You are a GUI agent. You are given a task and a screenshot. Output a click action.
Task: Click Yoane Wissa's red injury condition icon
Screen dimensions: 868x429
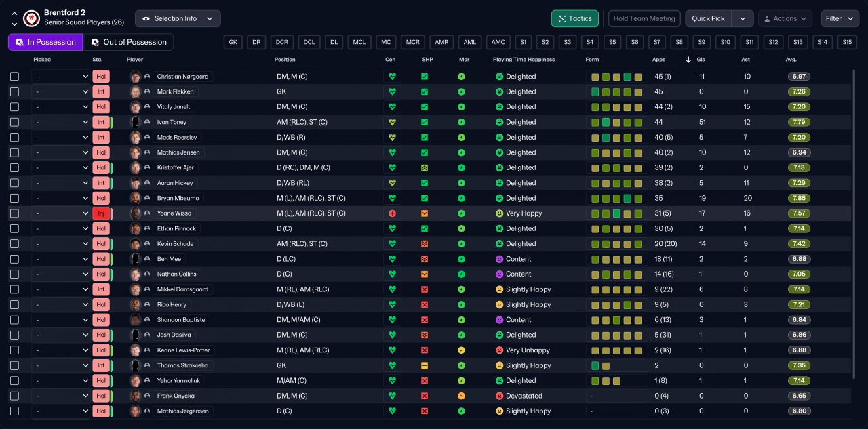391,213
